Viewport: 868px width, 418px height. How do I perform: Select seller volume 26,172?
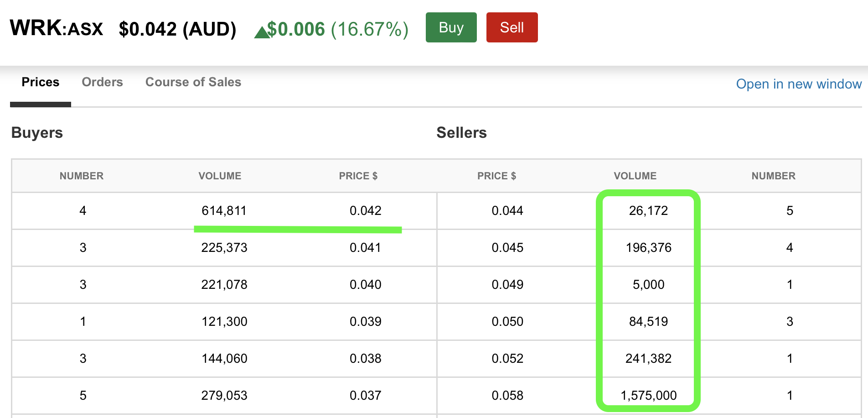coord(649,211)
